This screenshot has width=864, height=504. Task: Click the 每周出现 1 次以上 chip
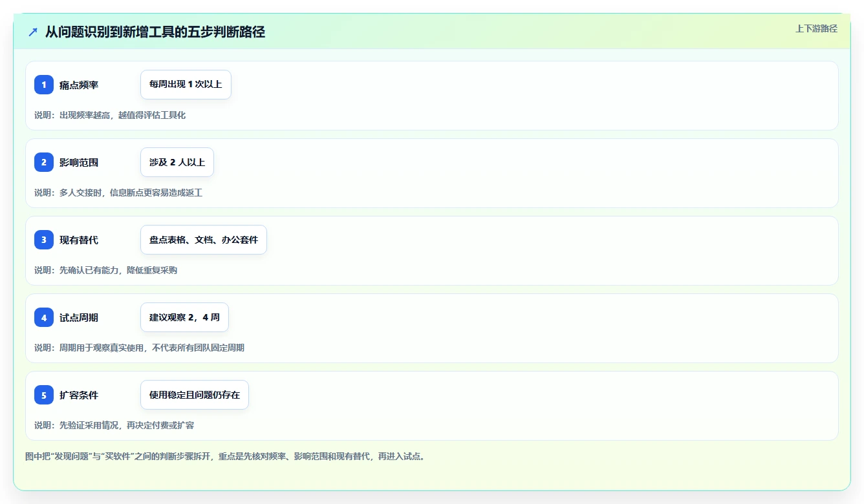pyautogui.click(x=186, y=85)
